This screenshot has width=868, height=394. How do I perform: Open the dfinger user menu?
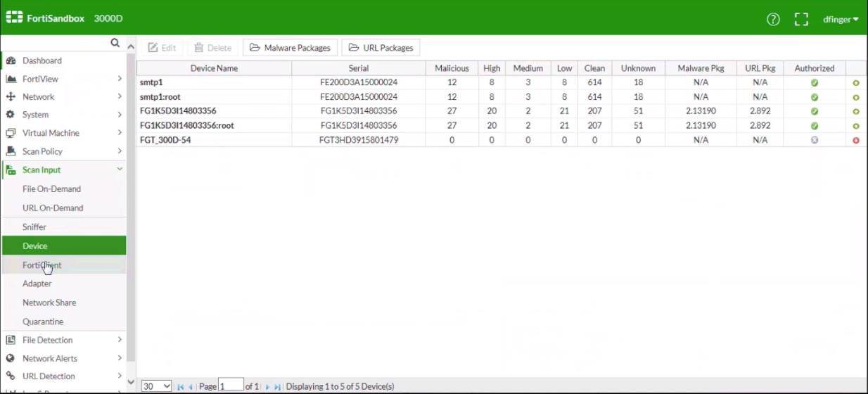(x=841, y=19)
